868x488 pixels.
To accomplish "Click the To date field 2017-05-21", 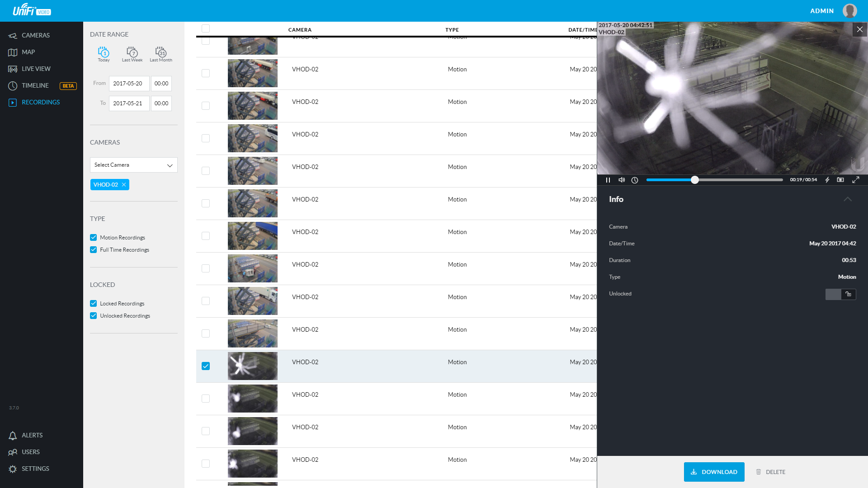I will point(129,103).
